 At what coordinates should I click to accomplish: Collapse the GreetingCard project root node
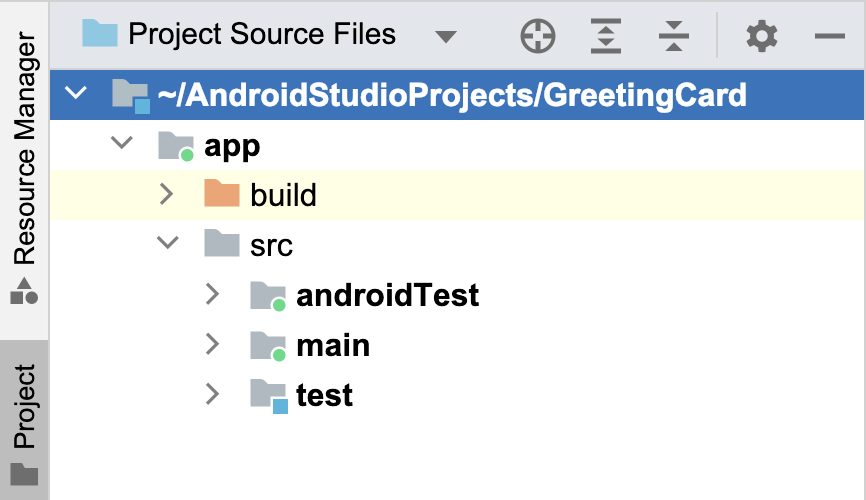(x=76, y=95)
